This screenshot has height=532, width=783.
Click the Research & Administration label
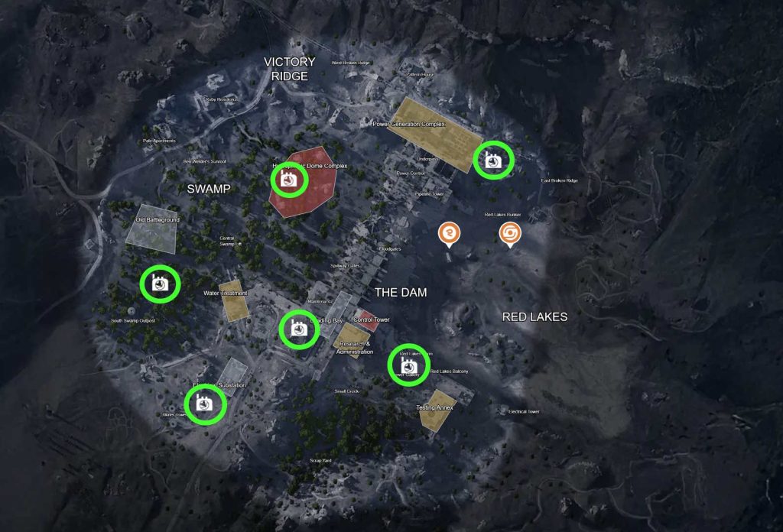click(x=355, y=348)
